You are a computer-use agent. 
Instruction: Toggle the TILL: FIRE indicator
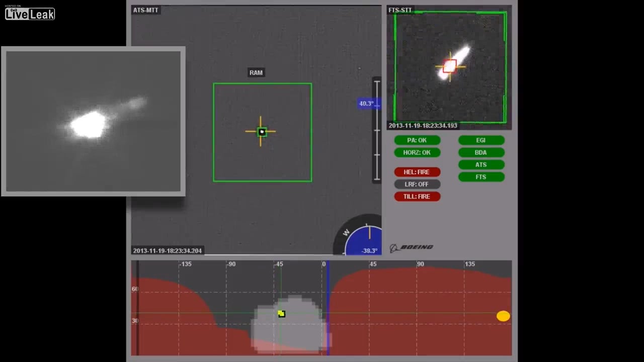coord(417,197)
